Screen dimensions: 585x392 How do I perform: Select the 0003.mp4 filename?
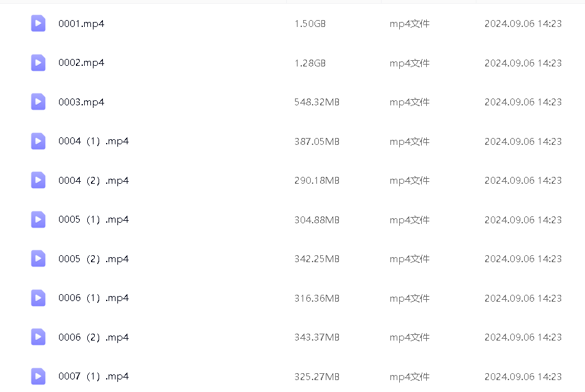(x=81, y=102)
